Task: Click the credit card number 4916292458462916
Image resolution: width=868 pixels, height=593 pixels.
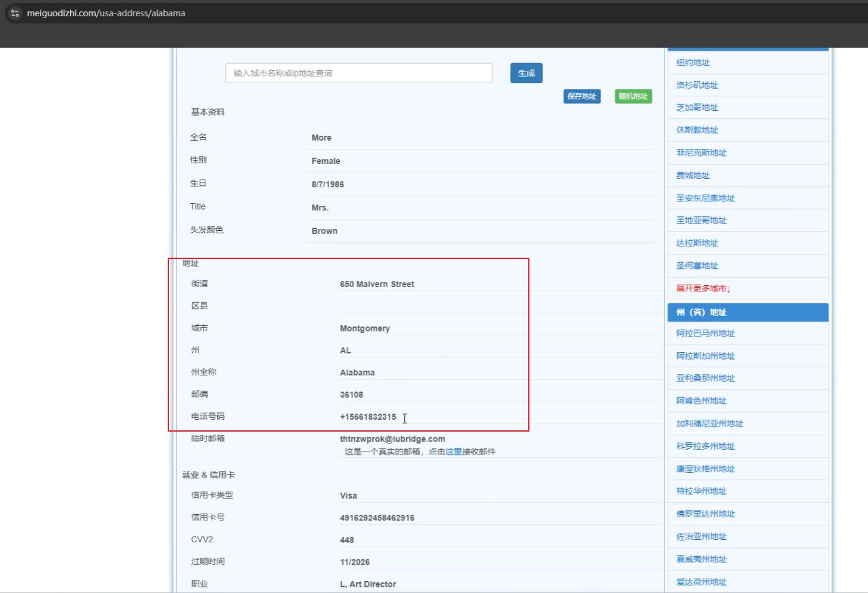Action: tap(377, 518)
